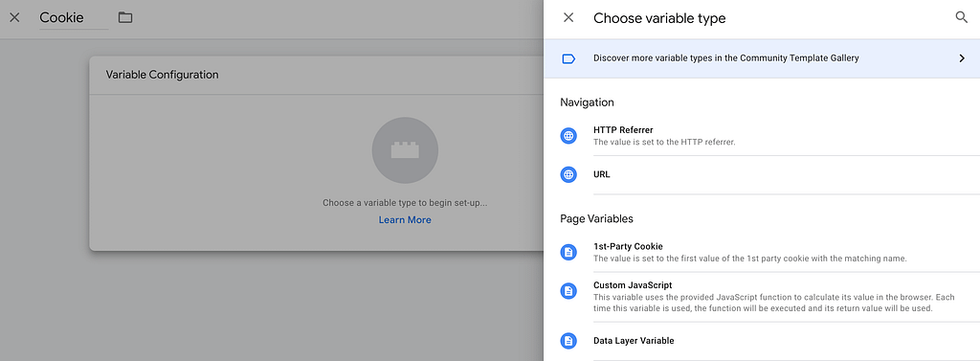Image resolution: width=980 pixels, height=361 pixels.
Task: Pick Data Layer Variable type
Action: (x=762, y=341)
